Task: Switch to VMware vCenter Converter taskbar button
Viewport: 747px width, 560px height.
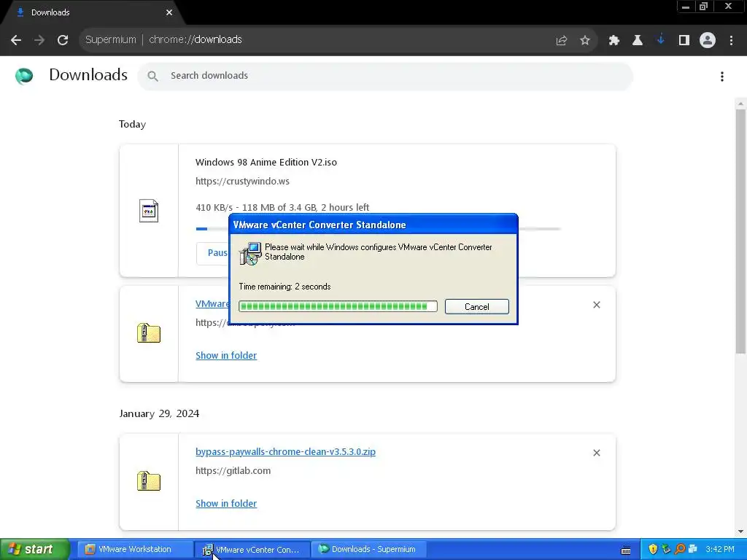Action: (x=252, y=550)
